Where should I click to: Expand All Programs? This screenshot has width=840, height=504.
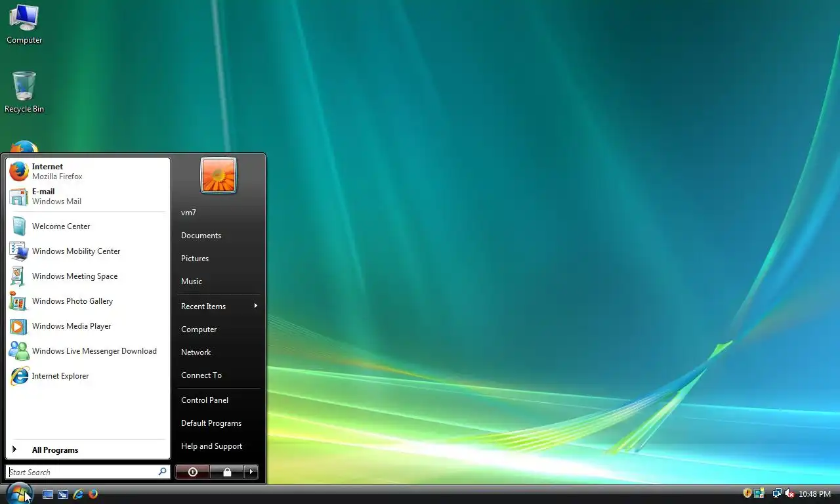88,450
